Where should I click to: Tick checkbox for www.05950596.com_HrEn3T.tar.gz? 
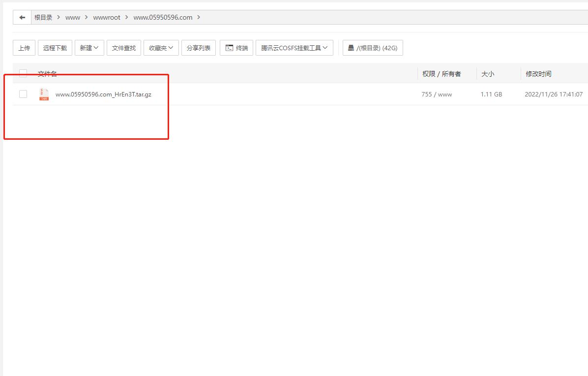click(x=23, y=94)
